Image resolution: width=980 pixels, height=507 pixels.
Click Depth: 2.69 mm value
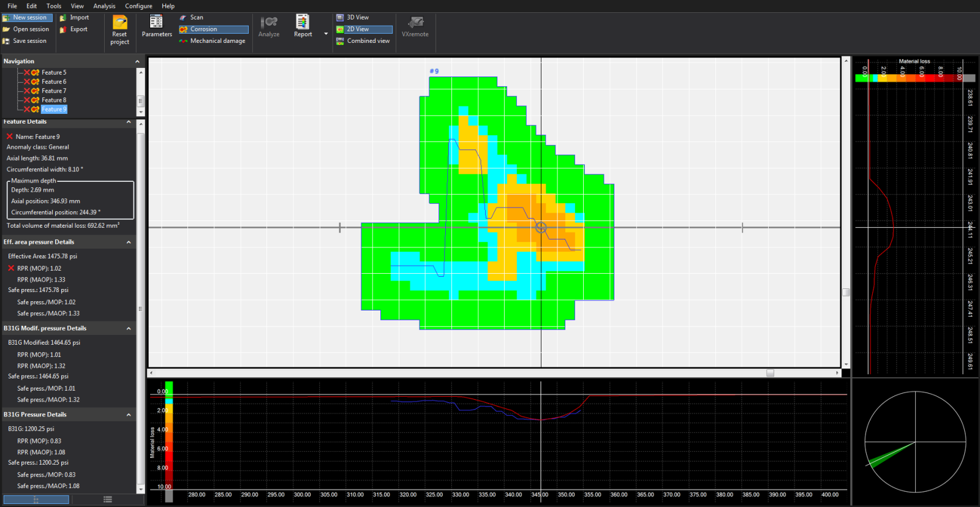pyautogui.click(x=32, y=190)
